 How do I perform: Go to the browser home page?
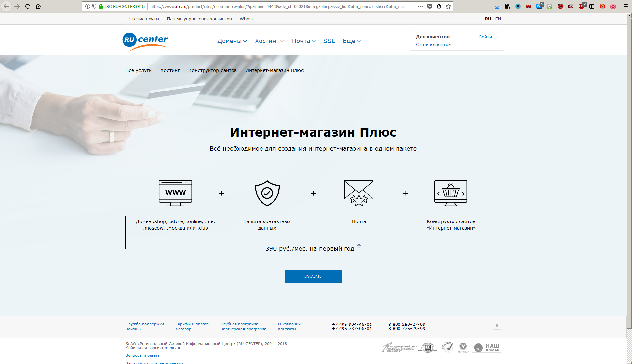coord(38,6)
